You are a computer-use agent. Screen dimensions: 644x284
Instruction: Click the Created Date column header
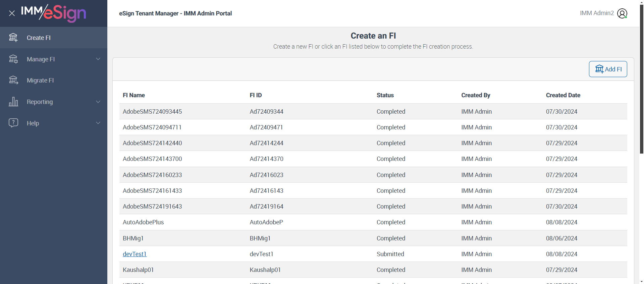pos(563,95)
